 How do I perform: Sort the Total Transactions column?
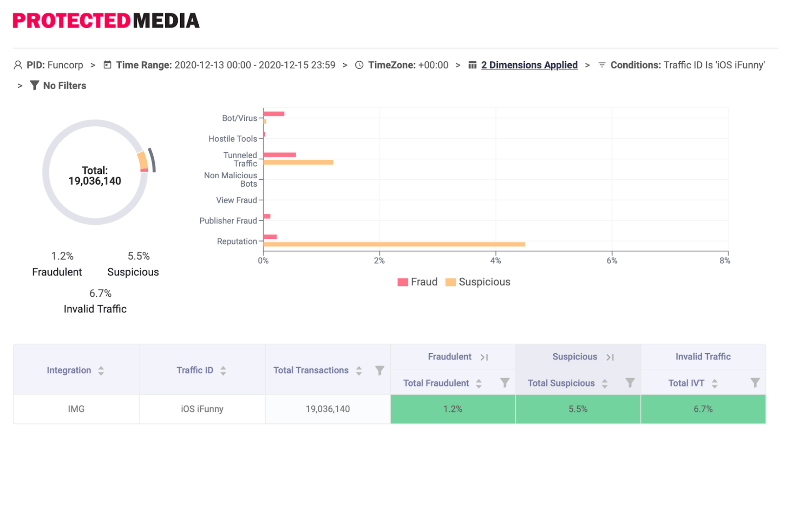(x=359, y=371)
